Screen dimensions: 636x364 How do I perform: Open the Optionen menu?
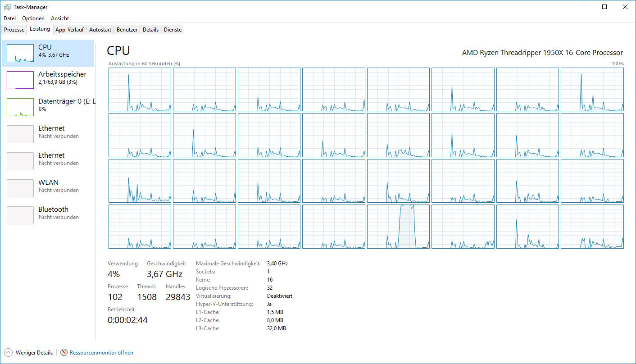click(x=33, y=18)
